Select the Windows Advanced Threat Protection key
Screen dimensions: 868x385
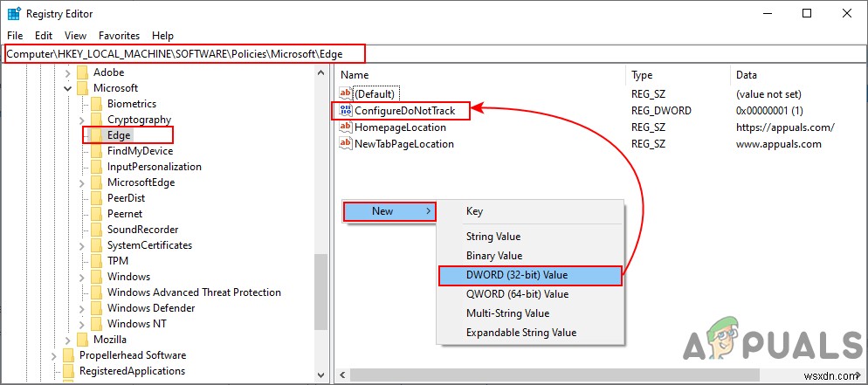pyautogui.click(x=194, y=292)
